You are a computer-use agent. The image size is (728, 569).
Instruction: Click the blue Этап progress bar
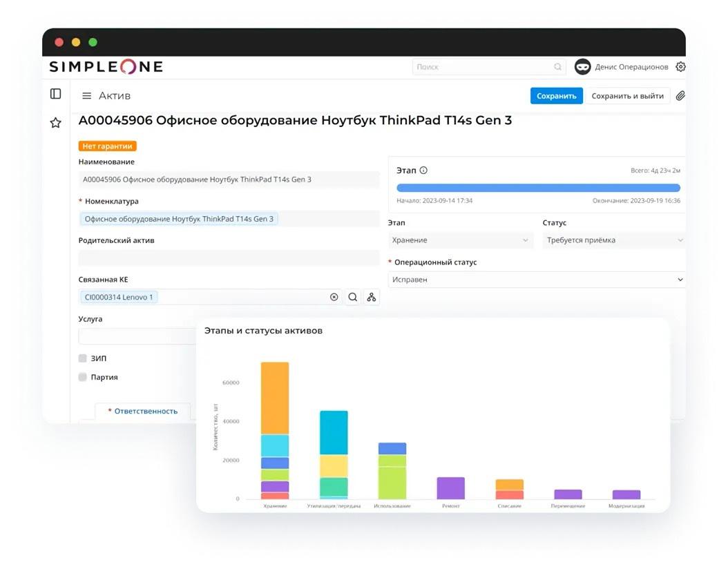click(x=538, y=188)
